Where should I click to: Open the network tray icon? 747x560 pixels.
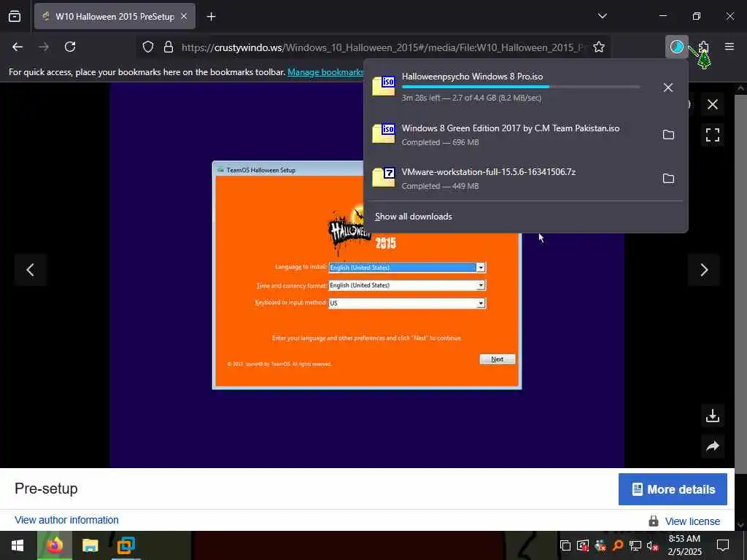(635, 545)
